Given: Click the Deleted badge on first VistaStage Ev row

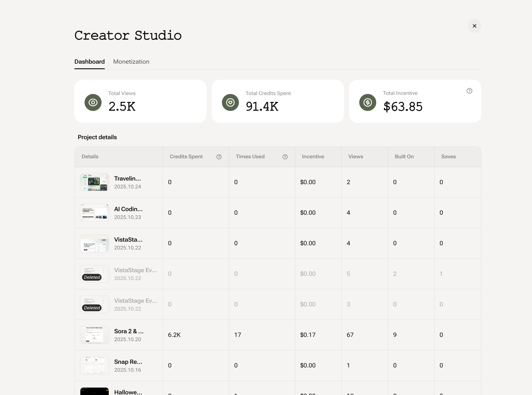Looking at the screenshot, I should point(92,277).
